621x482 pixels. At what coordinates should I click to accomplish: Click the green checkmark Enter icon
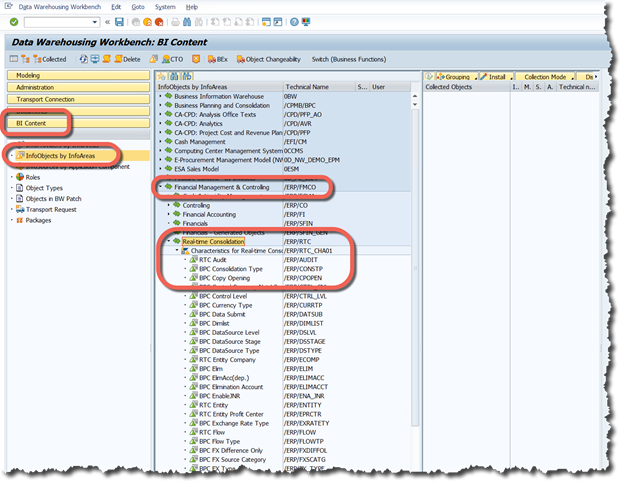(x=12, y=21)
